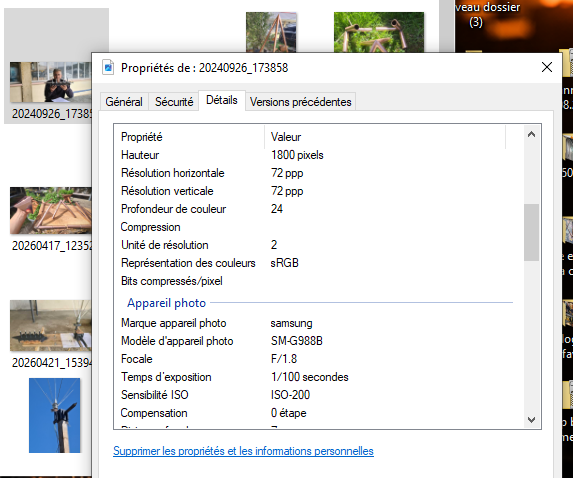Select the SM-G988B camera model value
Screen dimensions: 573x478
tap(296, 341)
